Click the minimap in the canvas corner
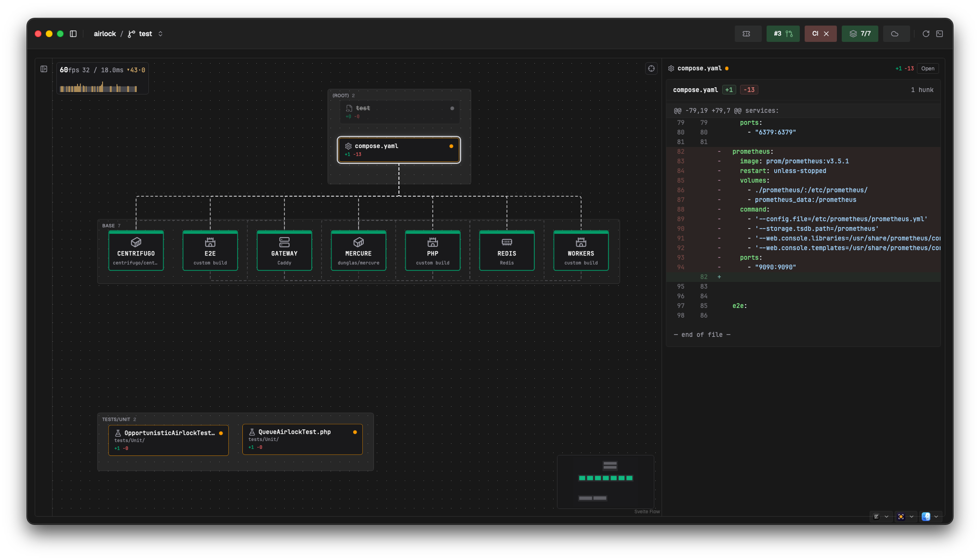Screen dimensions: 980x560 tap(606, 481)
